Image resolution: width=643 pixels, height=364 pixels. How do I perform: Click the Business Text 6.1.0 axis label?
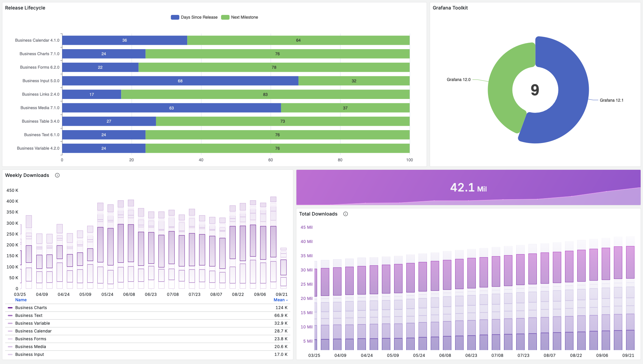[42, 135]
